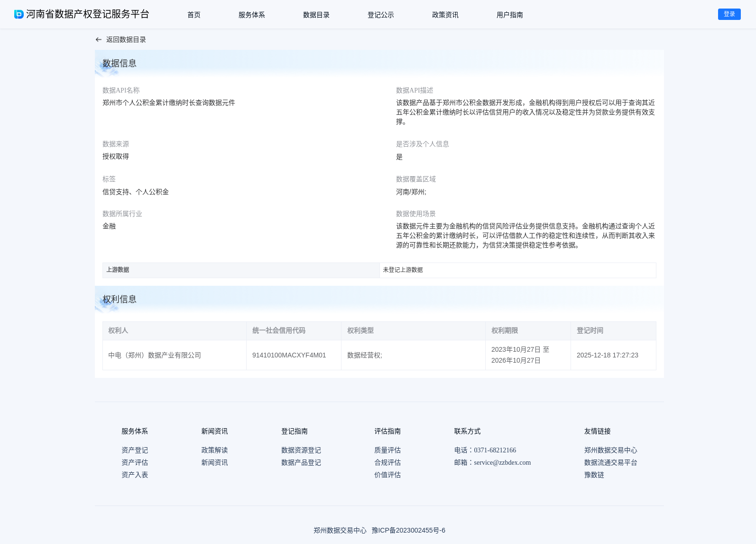
Task: Click the 未登记上游数据 cell
Action: (x=518, y=270)
